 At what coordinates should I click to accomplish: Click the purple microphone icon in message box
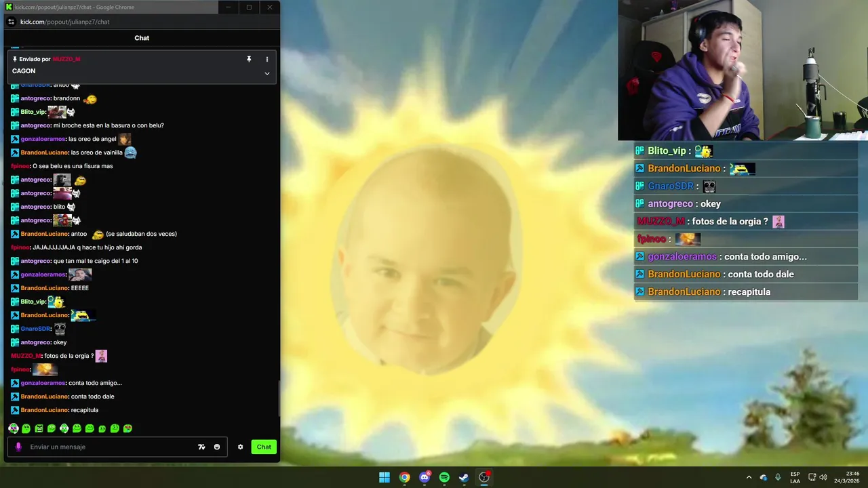click(x=18, y=447)
